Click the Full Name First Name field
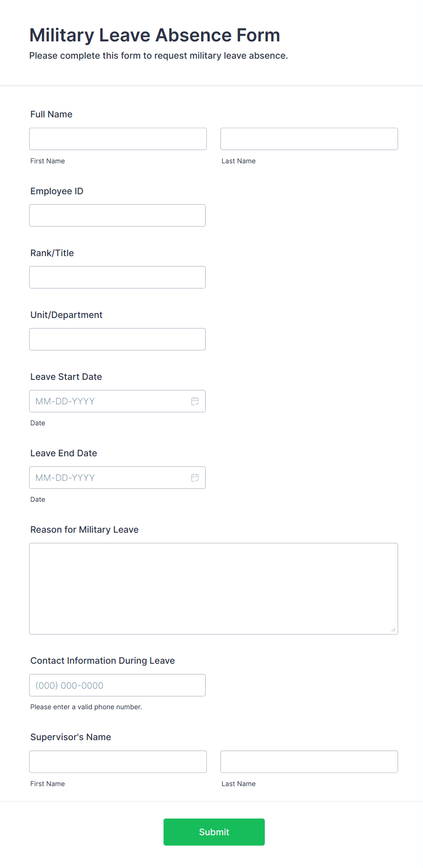 click(118, 139)
